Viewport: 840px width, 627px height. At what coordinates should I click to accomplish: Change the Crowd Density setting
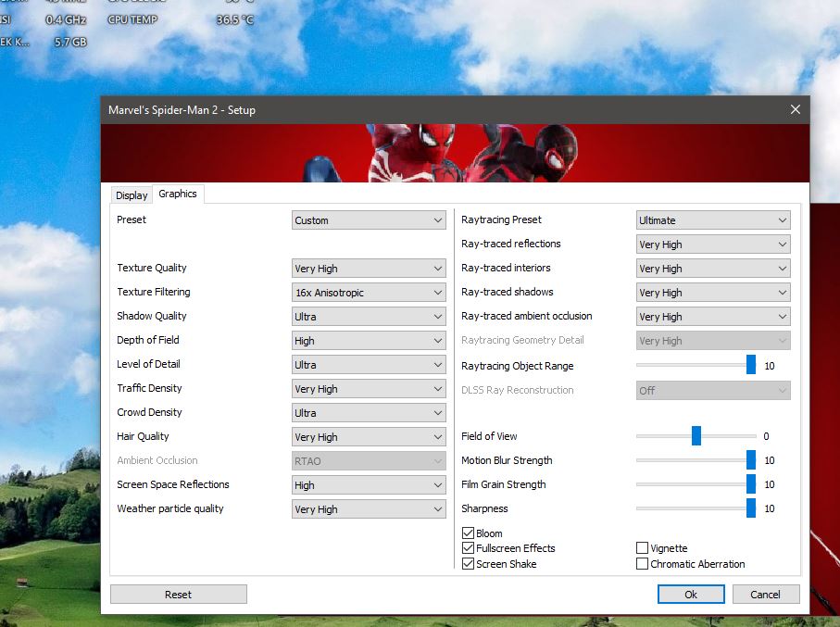pyautogui.click(x=369, y=413)
